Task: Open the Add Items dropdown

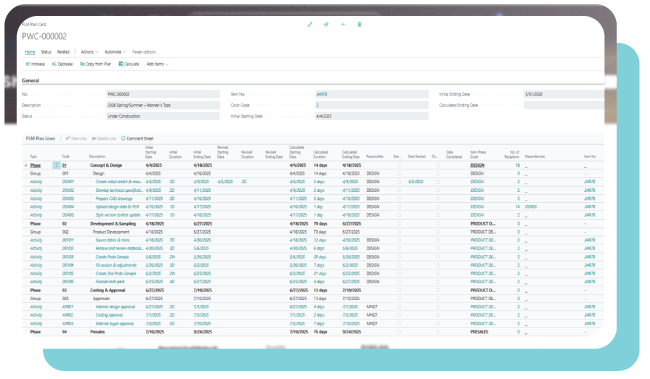Action: [x=158, y=64]
